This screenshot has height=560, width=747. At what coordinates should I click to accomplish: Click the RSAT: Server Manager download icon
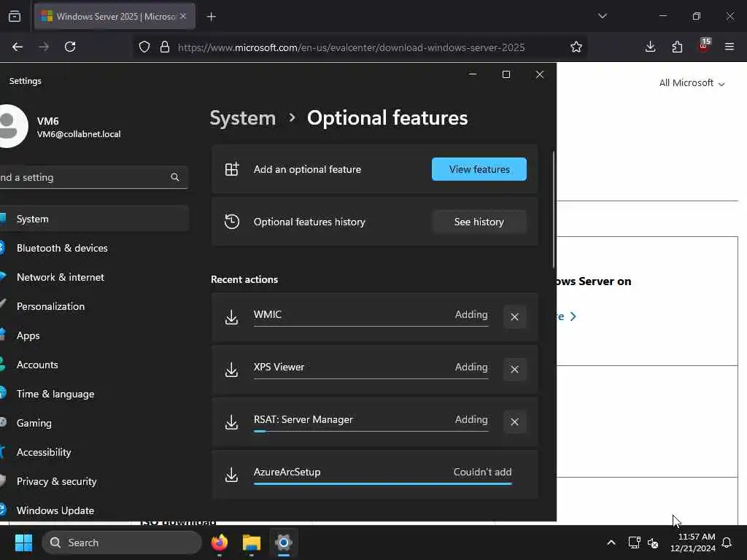[x=231, y=422]
